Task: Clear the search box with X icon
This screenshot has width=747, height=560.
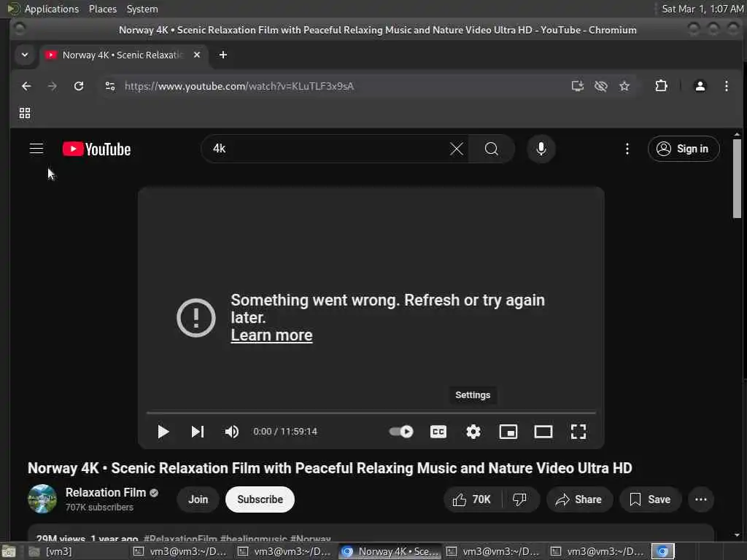Action: pyautogui.click(x=457, y=149)
